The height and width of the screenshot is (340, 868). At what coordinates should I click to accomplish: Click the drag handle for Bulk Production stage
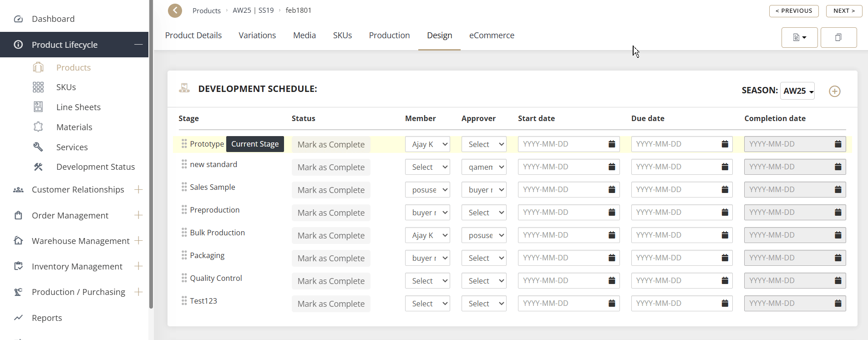click(x=184, y=233)
